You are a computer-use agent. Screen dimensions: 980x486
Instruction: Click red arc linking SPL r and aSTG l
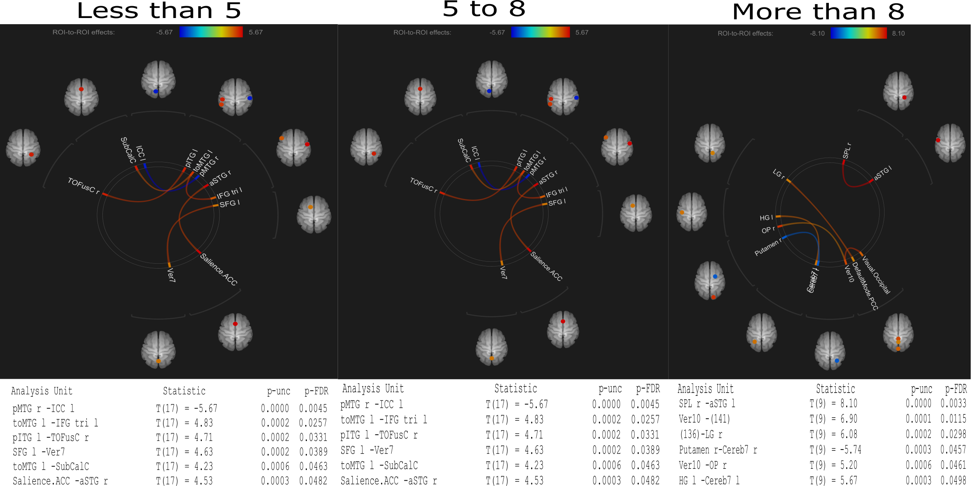[854, 186]
